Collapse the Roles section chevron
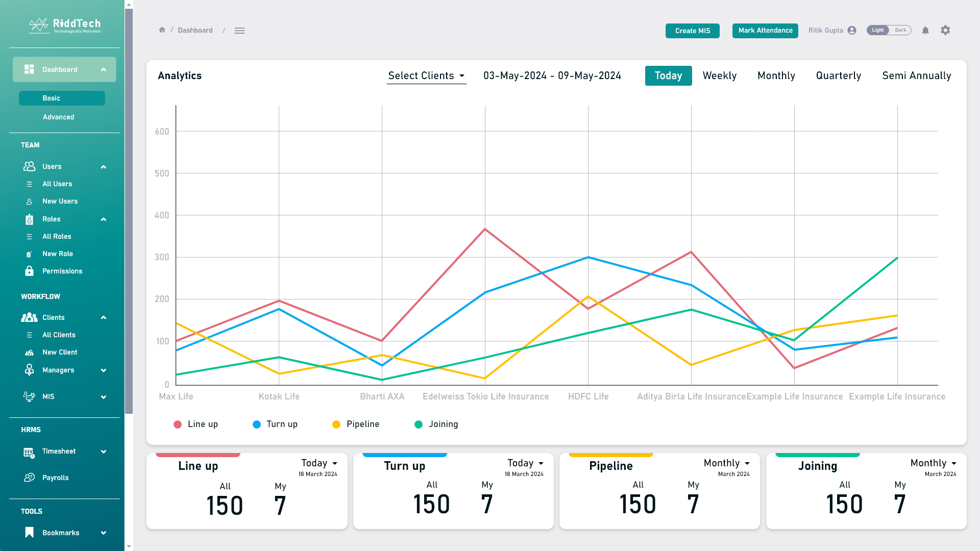Image resolution: width=980 pixels, height=551 pixels. (104, 219)
